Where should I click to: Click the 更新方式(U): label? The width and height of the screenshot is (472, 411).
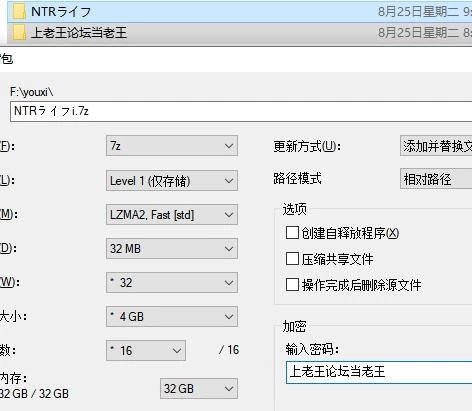point(307,146)
